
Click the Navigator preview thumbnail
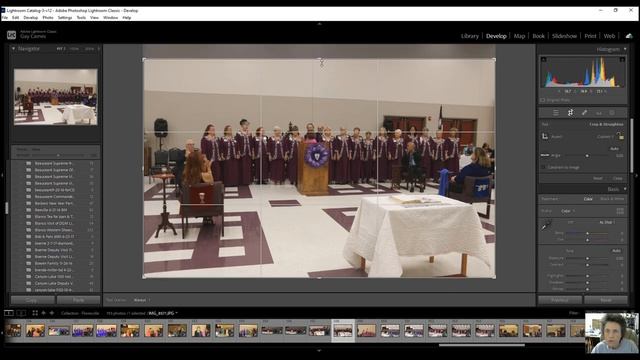pyautogui.click(x=56, y=97)
